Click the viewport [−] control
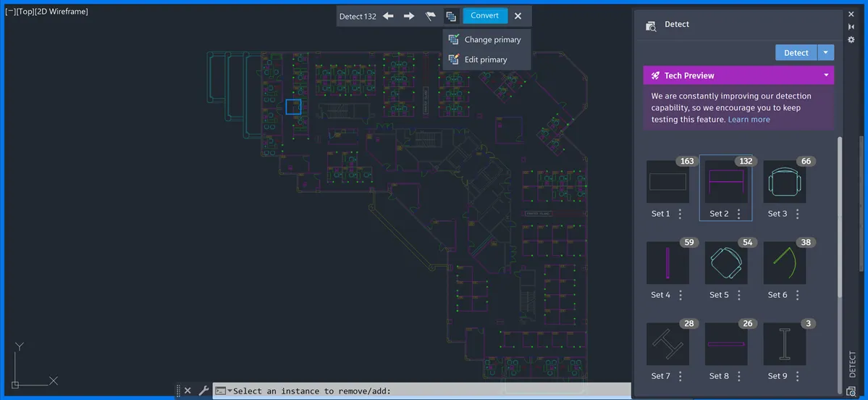 click(10, 11)
